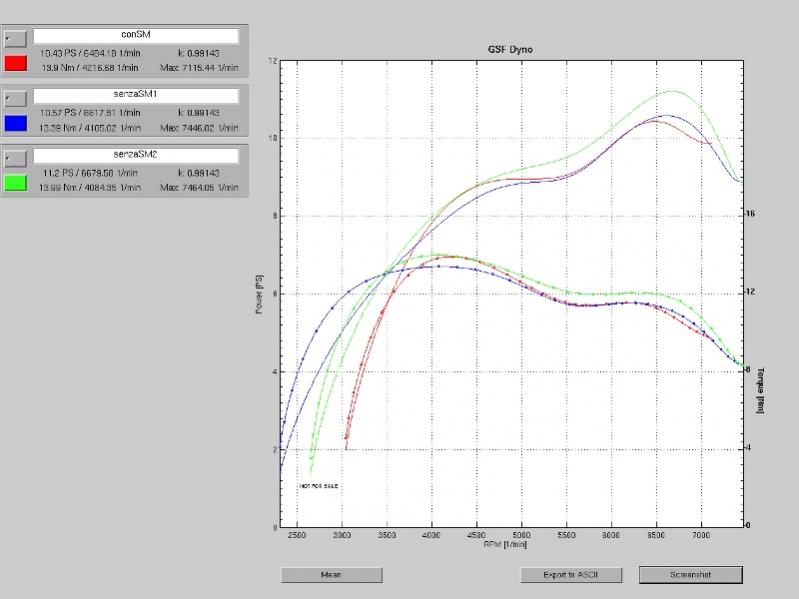Click the text '13.9 Nm / 4216.68 1/min'
This screenshot has height=599, width=799.
[x=90, y=68]
